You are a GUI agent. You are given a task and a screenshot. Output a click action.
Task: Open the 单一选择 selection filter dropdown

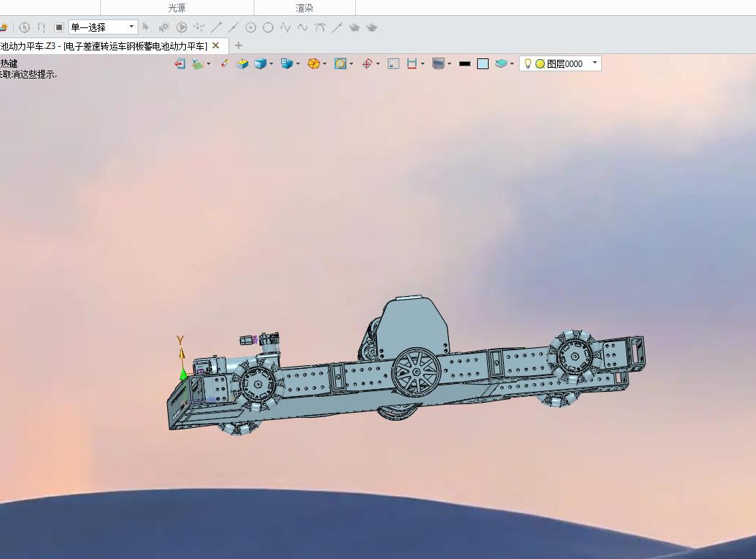(103, 27)
